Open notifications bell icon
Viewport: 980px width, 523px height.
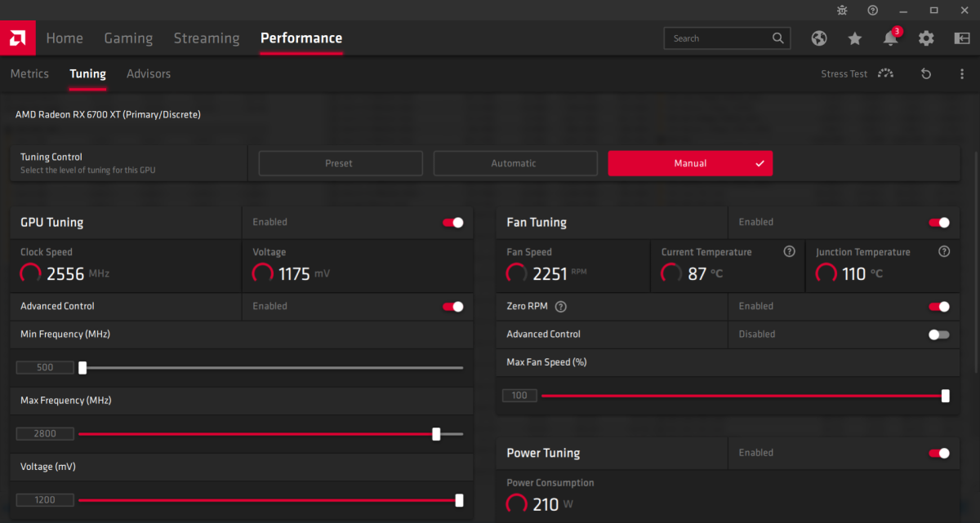890,38
